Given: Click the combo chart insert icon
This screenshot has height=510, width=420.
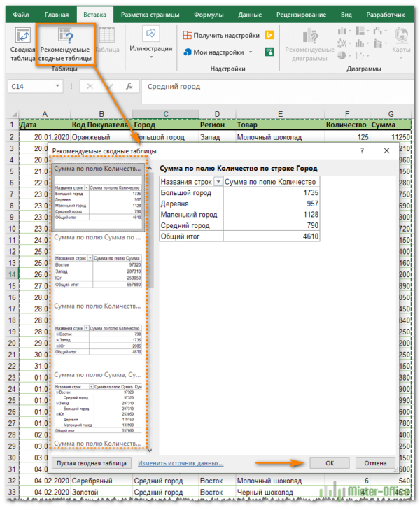Looking at the screenshot, I should pos(378,43).
